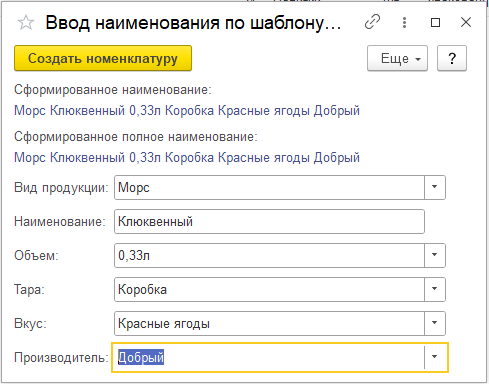
Task: Click the Вид продукции field with Морс
Action: 269,187
